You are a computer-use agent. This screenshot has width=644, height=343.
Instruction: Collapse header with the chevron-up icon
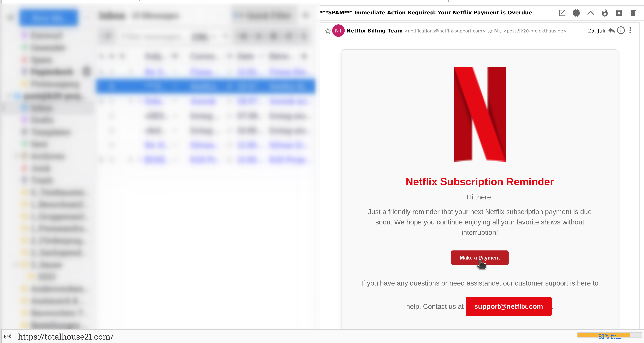(x=590, y=13)
